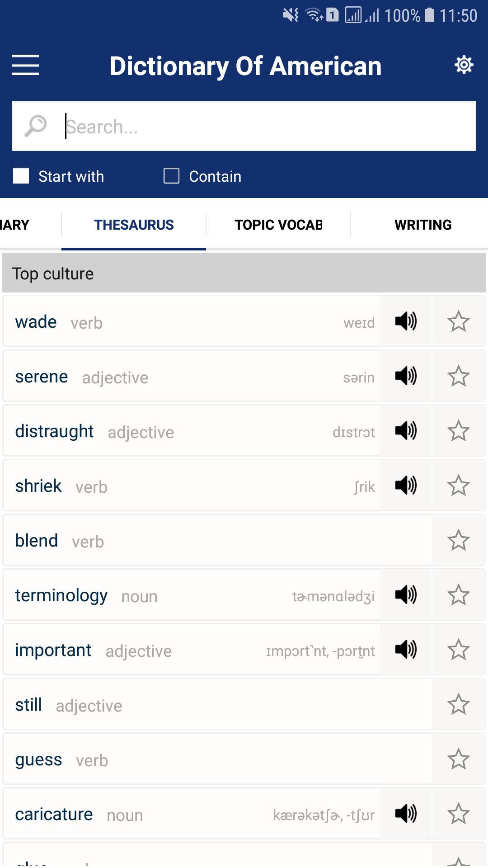Image resolution: width=488 pixels, height=868 pixels.
Task: Play pronunciation audio for wade
Action: [x=406, y=321]
